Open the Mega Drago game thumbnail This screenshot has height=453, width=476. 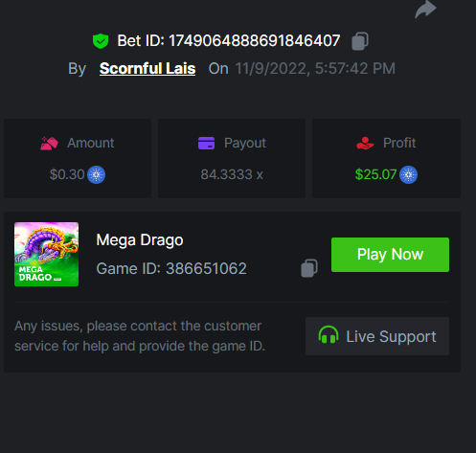[46, 254]
